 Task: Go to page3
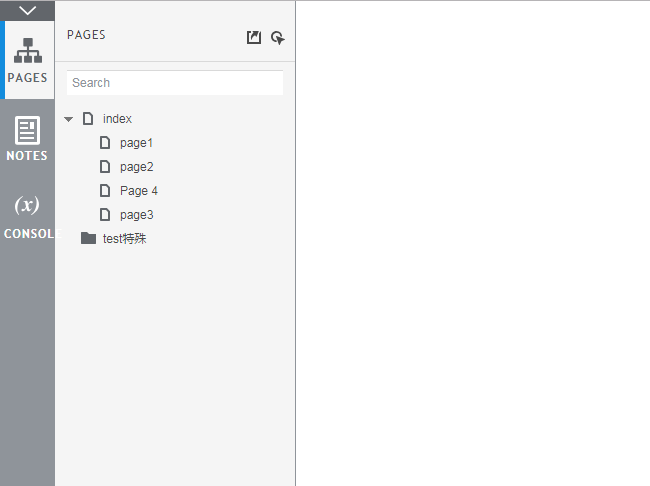pyautogui.click(x=136, y=215)
